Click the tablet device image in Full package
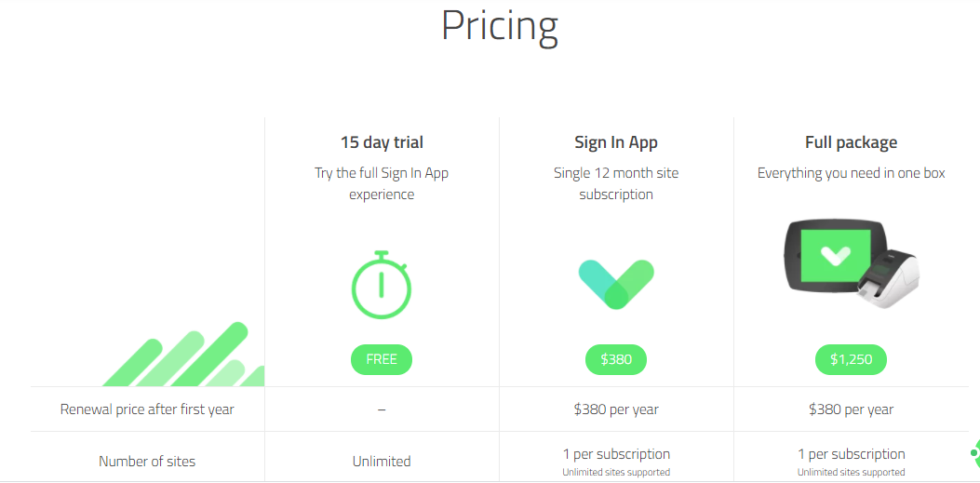The width and height of the screenshot is (980, 483). [x=826, y=259]
